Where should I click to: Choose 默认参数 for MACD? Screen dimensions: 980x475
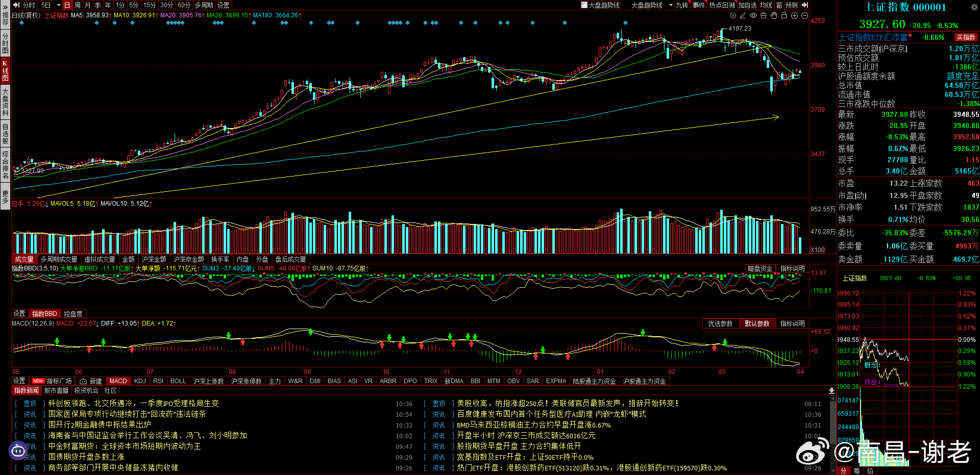pos(757,323)
